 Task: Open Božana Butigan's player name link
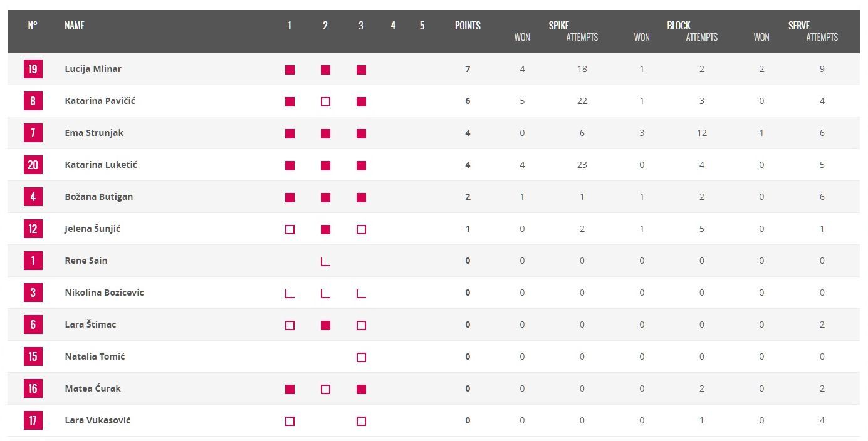[99, 197]
